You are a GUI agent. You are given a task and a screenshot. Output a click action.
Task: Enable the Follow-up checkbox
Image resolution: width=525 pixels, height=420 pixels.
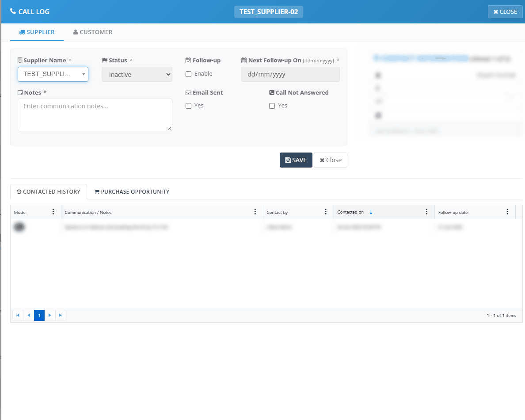[189, 74]
